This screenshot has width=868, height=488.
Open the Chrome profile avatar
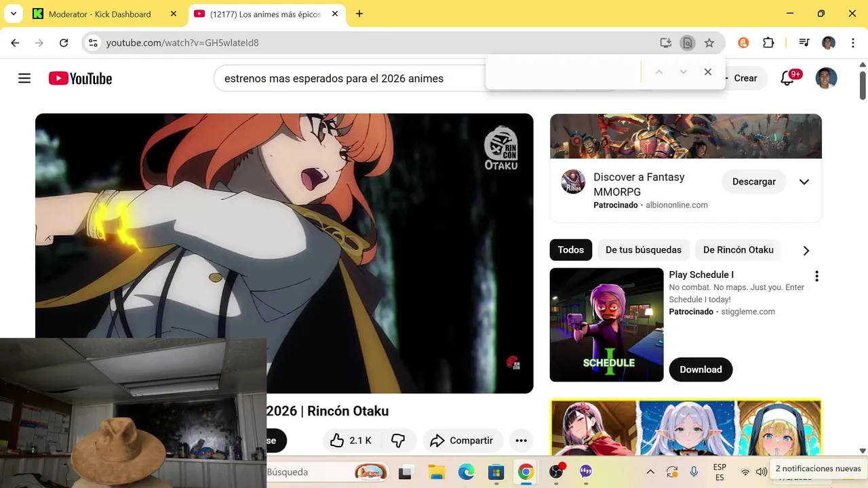[828, 43]
